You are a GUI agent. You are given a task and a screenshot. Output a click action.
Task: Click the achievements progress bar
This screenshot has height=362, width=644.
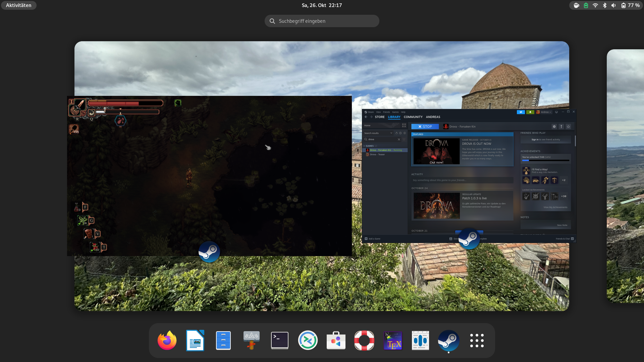[545, 161]
